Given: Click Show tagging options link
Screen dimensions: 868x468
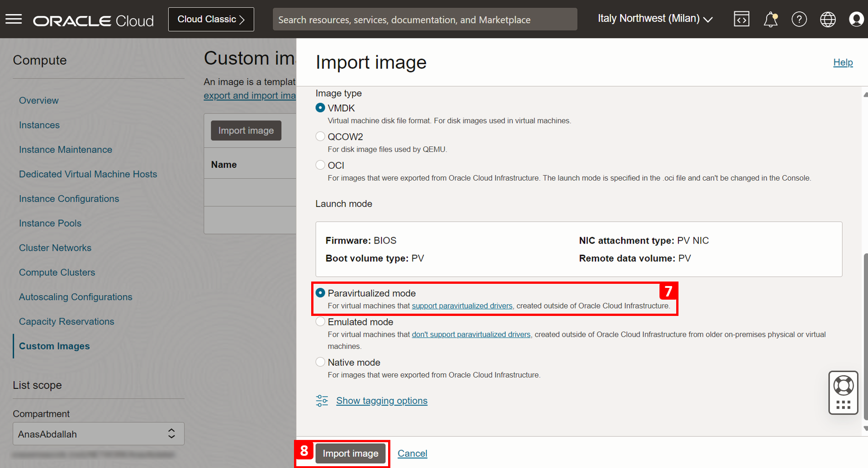Looking at the screenshot, I should (x=382, y=401).
